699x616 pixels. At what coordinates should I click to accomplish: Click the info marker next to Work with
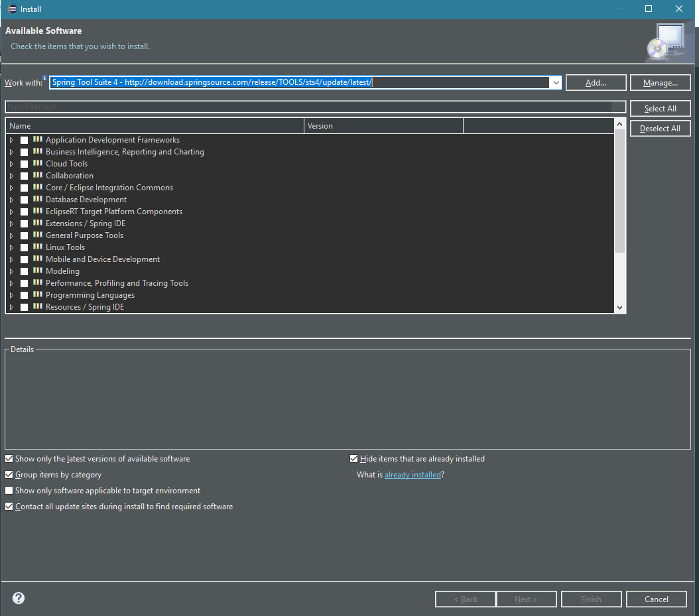click(x=44, y=78)
